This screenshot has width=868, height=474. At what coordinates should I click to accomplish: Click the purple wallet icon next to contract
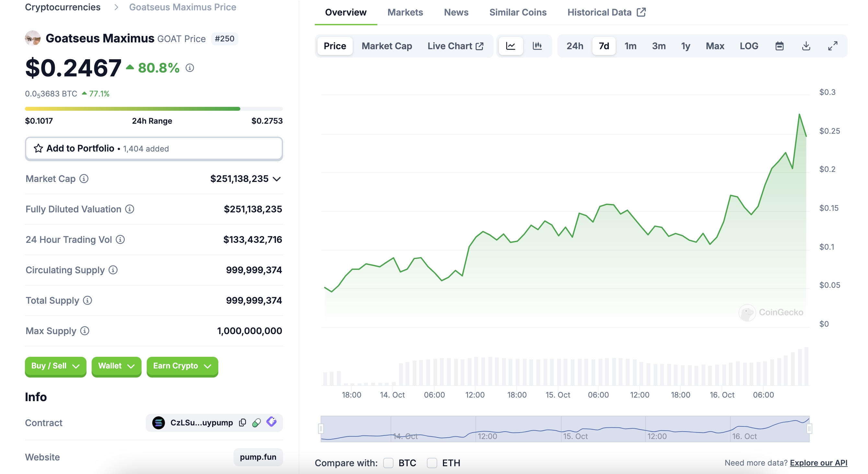click(271, 422)
